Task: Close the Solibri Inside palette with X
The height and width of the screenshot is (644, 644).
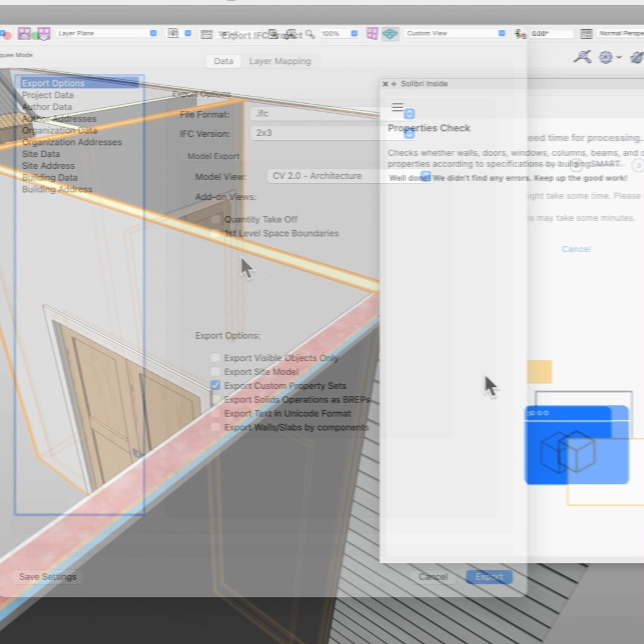Action: pyautogui.click(x=385, y=84)
